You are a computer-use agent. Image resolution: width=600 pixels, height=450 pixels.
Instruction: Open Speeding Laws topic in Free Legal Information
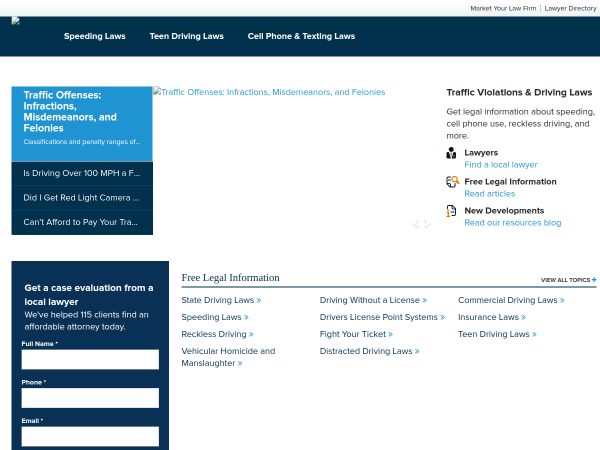[215, 317]
